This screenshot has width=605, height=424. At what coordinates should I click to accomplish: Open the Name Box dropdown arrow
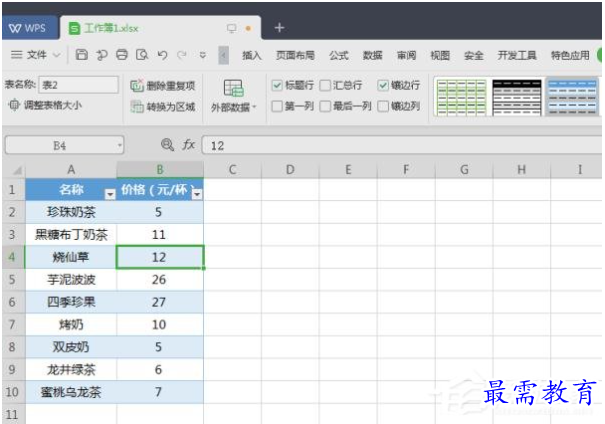click(x=120, y=145)
